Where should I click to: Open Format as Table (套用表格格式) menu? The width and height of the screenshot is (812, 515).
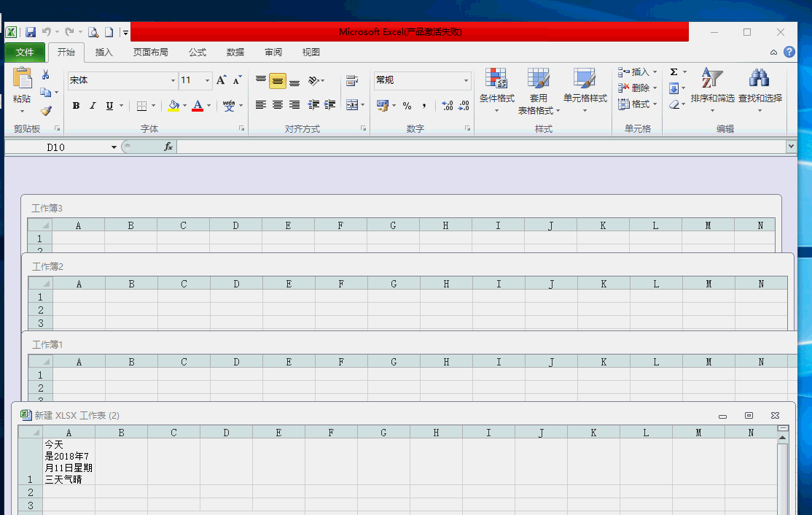539,91
